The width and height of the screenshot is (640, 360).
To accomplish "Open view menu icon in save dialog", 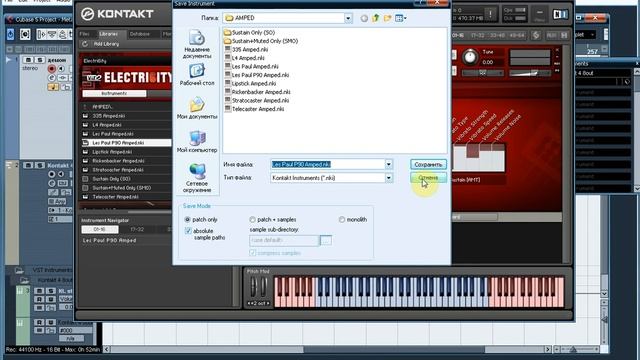I will [400, 18].
